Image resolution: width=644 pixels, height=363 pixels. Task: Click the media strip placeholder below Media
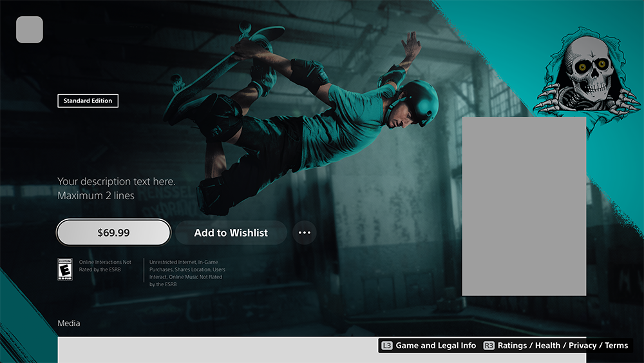[321, 350]
